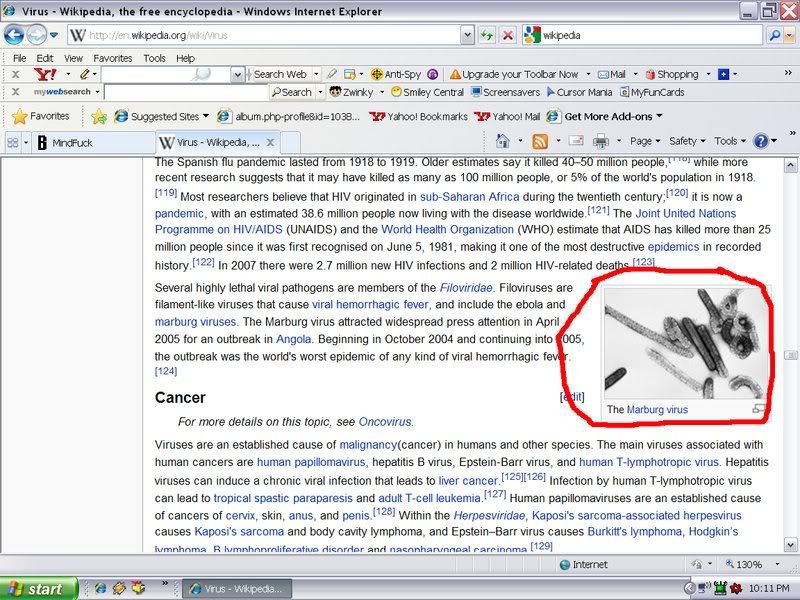Viewport: 800px width, 600px height.
Task: Click the Windows start button
Action: point(39,589)
